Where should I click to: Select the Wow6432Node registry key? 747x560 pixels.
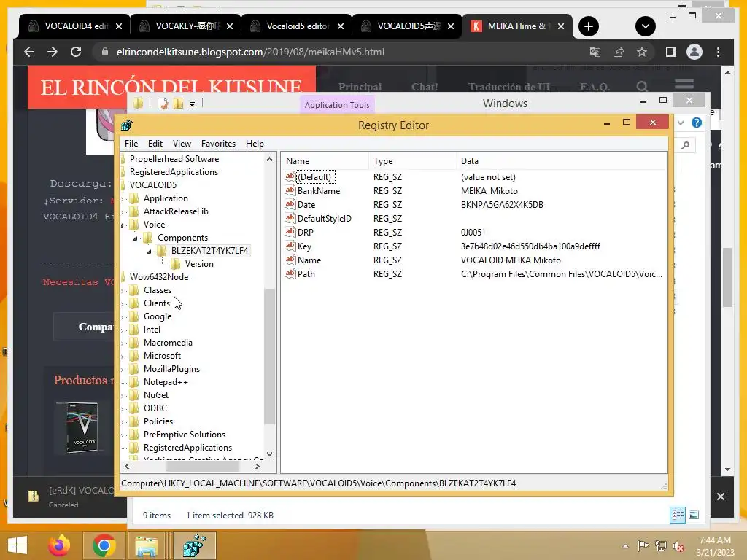[x=158, y=276]
